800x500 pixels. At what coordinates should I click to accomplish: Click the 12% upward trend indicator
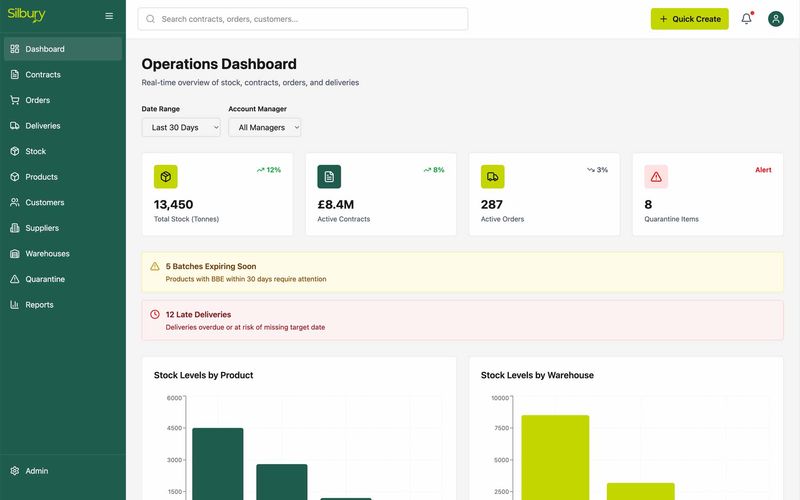pos(269,170)
